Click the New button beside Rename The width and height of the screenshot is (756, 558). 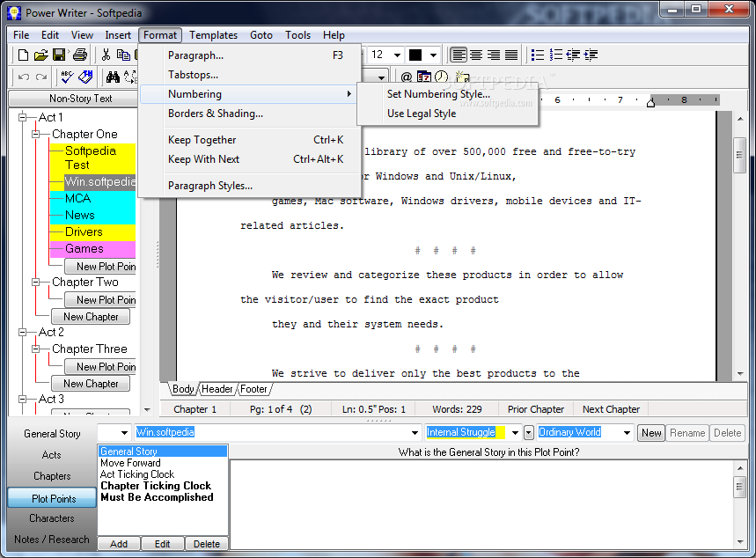[x=651, y=433]
